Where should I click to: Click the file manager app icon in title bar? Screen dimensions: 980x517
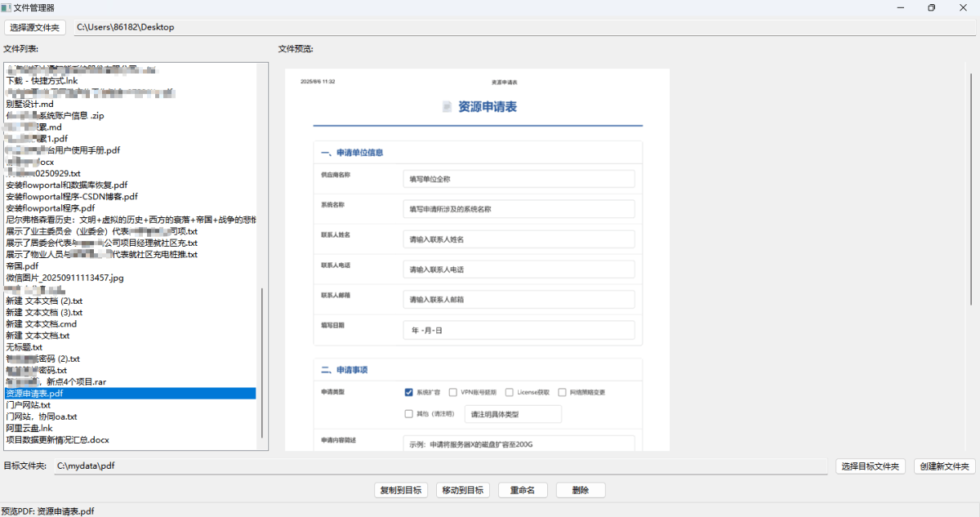[x=7, y=7]
